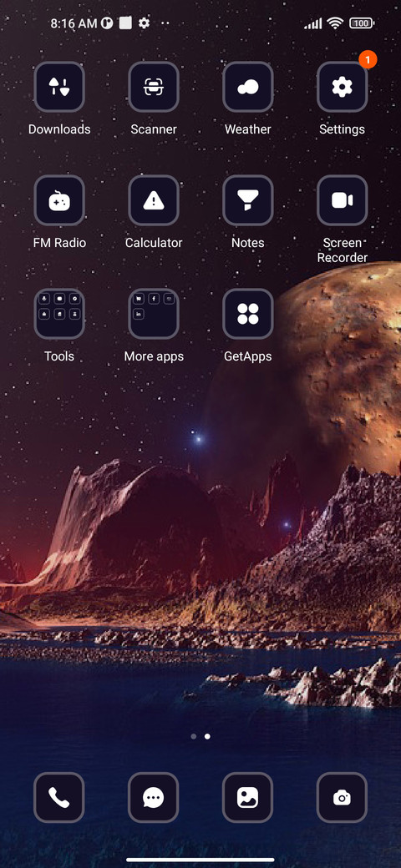Image resolution: width=401 pixels, height=868 pixels.
Task: Open the Tools folder
Action: coord(59,314)
